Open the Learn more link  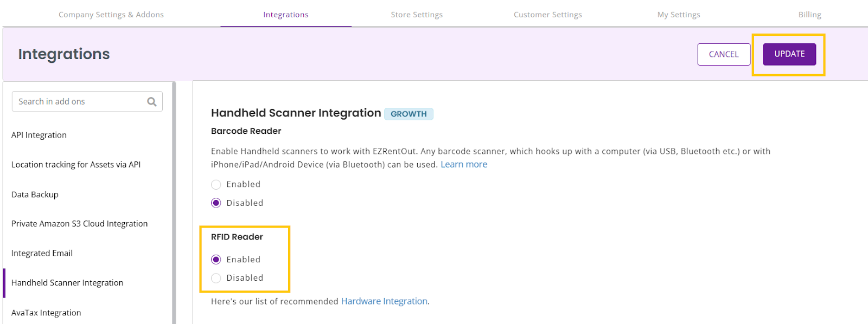(x=464, y=165)
